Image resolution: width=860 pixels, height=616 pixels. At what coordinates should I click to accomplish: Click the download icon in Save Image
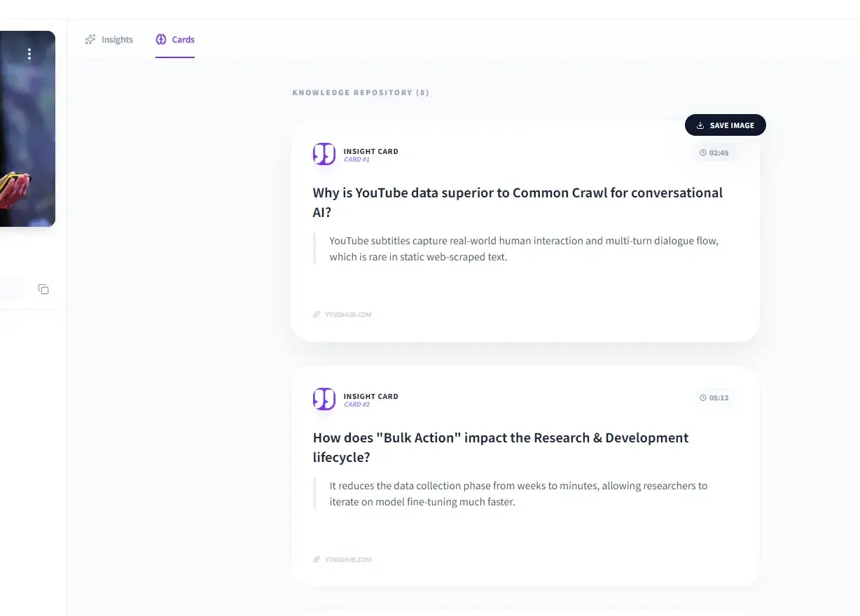700,126
